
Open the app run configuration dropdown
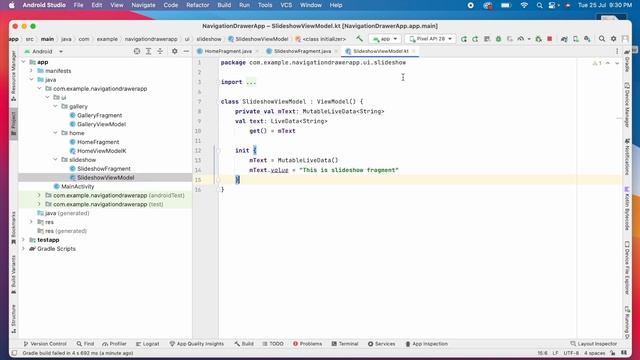(384, 39)
